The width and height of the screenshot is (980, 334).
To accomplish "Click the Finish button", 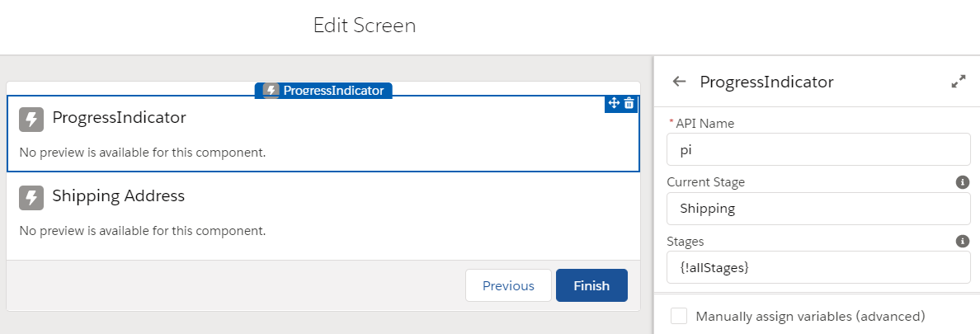I will point(591,285).
